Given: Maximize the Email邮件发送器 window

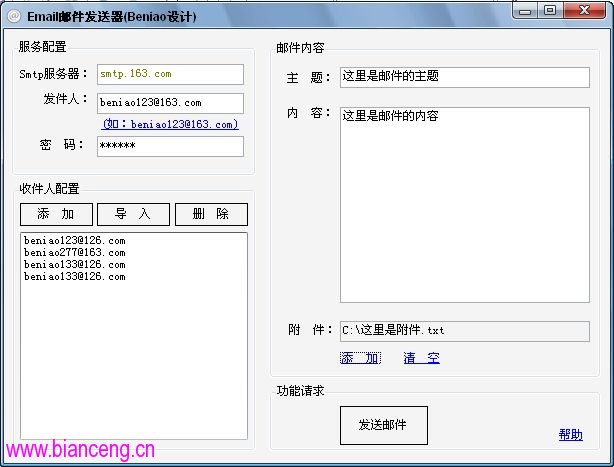Looking at the screenshot, I should [550, 11].
